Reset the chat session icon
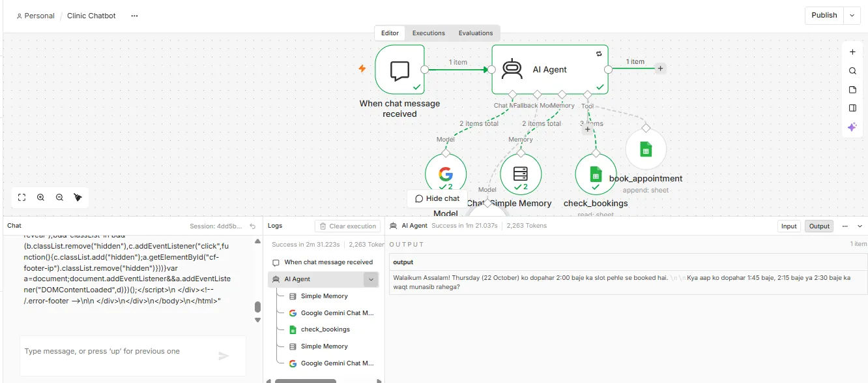 tap(253, 226)
